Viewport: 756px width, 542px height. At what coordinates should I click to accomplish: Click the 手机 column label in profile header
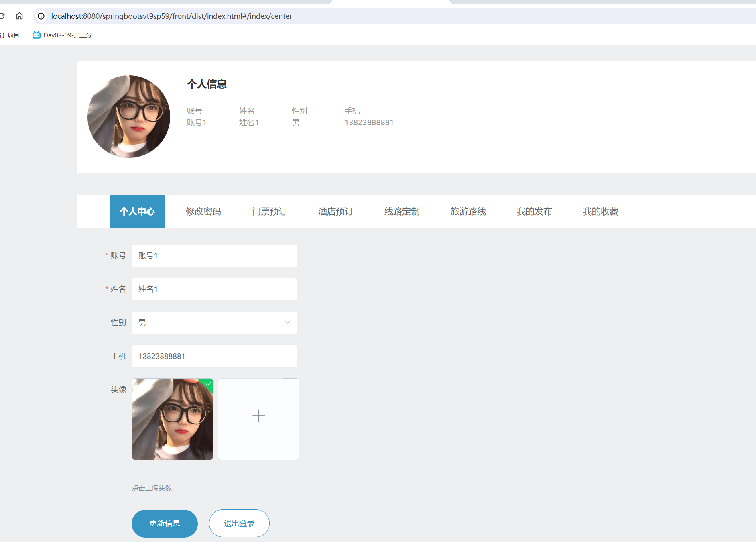pyautogui.click(x=352, y=111)
